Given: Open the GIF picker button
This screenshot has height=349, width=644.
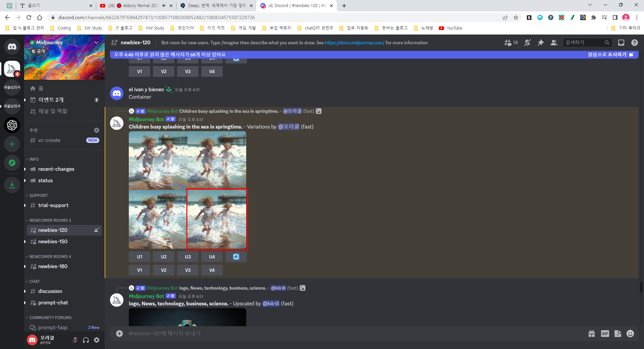Looking at the screenshot, I should coord(605,334).
